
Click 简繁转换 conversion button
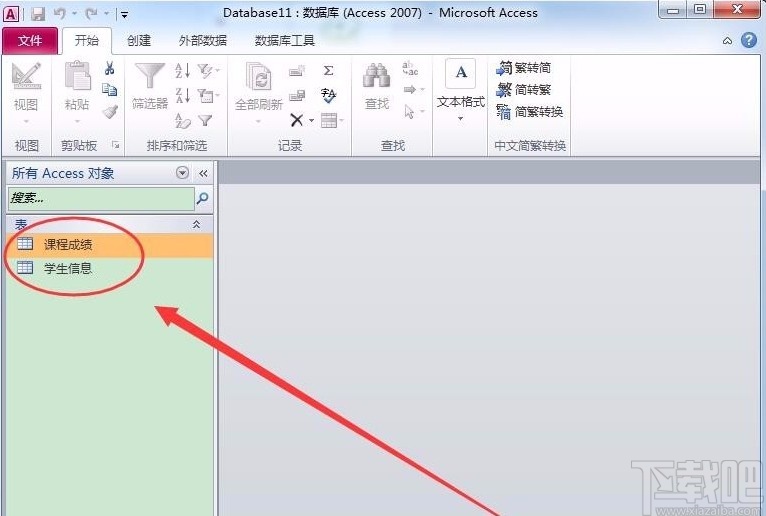(x=530, y=112)
